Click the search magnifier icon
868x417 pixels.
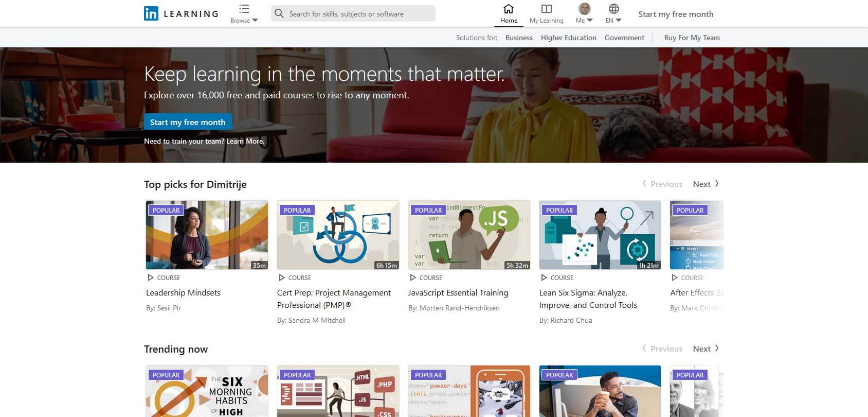279,13
